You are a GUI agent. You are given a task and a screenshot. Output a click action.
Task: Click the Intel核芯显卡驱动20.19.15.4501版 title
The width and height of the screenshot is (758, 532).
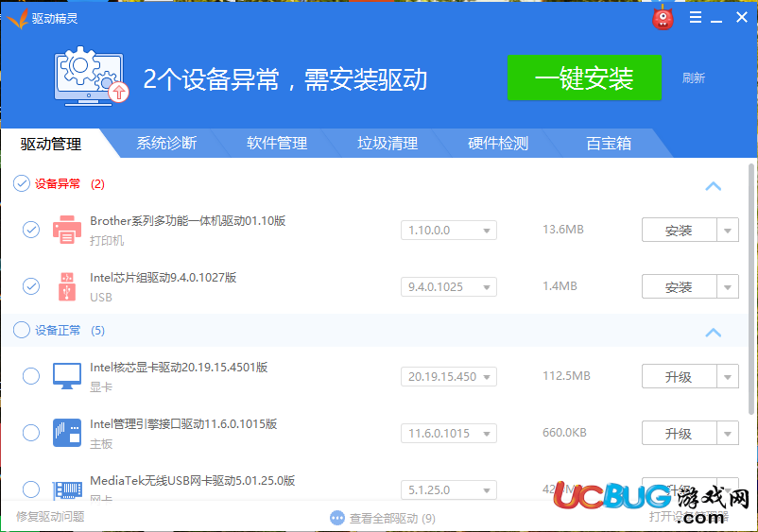point(179,368)
